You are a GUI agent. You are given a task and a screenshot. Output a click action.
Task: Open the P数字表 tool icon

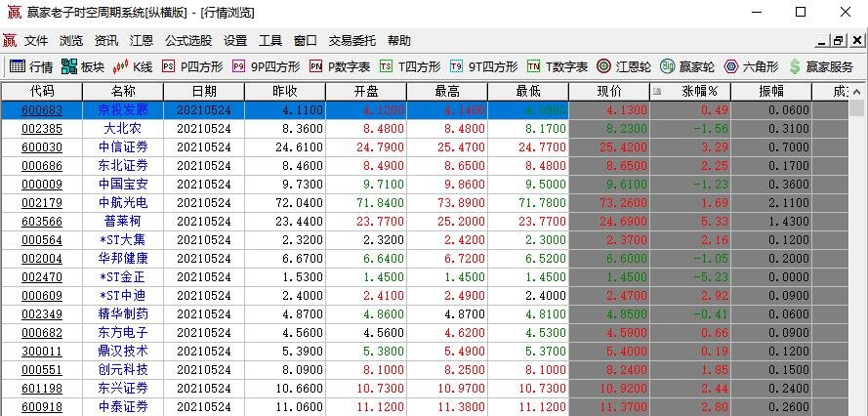[316, 66]
